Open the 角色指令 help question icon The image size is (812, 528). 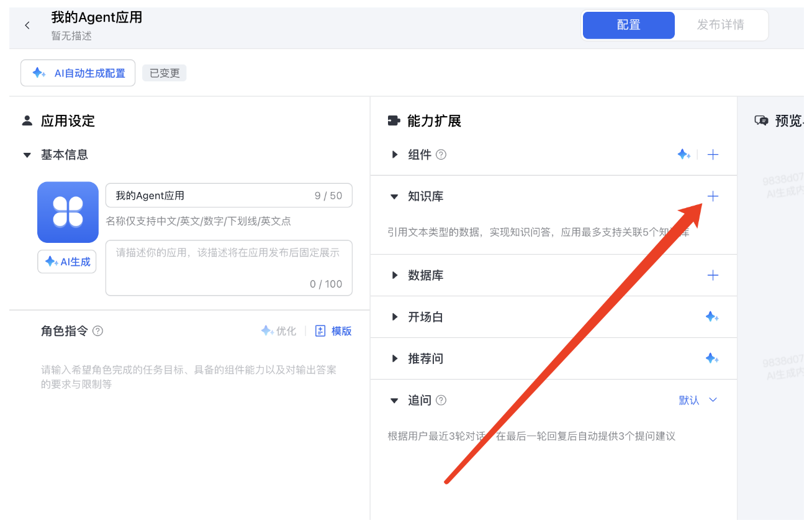pyautogui.click(x=97, y=331)
